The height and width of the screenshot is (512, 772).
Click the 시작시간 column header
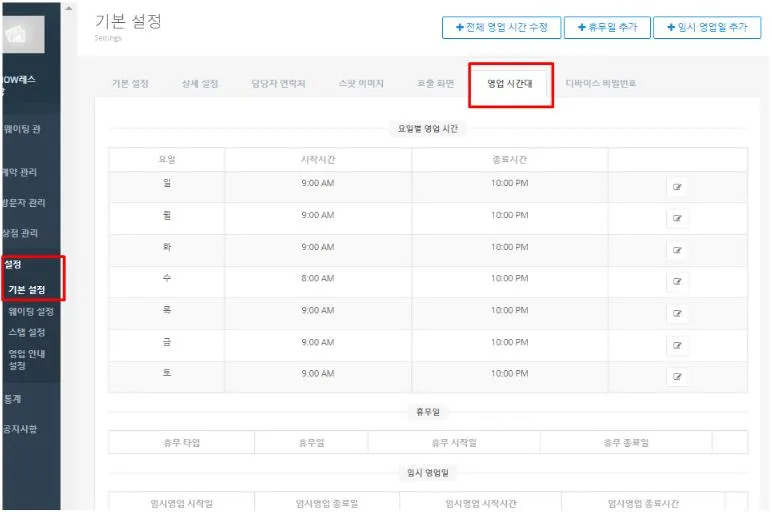[x=318, y=160]
